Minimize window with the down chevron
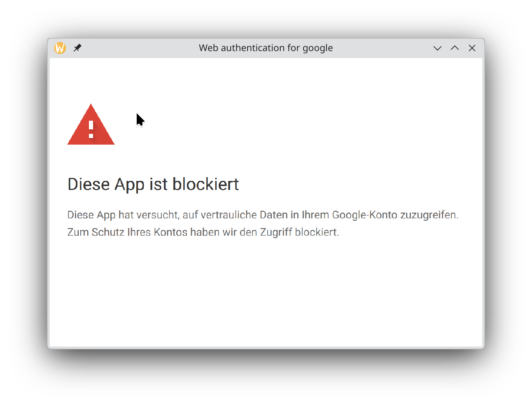Image resolution: width=532 pixels, height=405 pixels. pyautogui.click(x=437, y=48)
